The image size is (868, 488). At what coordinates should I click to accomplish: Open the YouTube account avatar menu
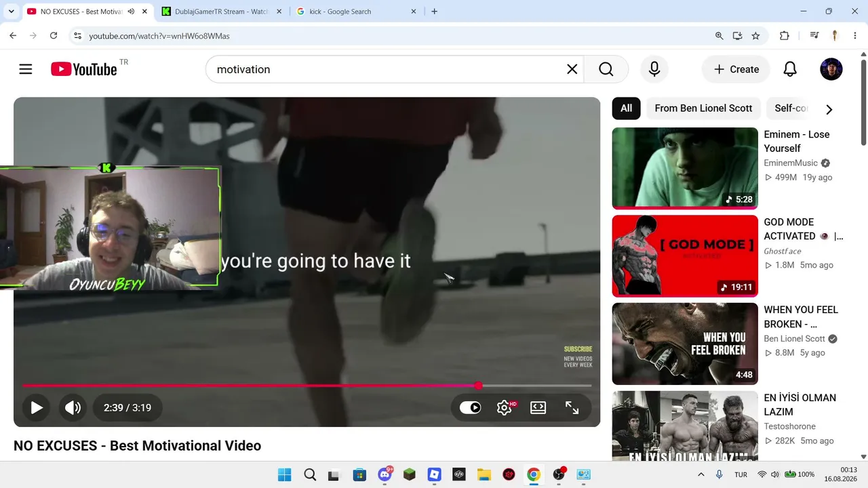[x=831, y=69]
